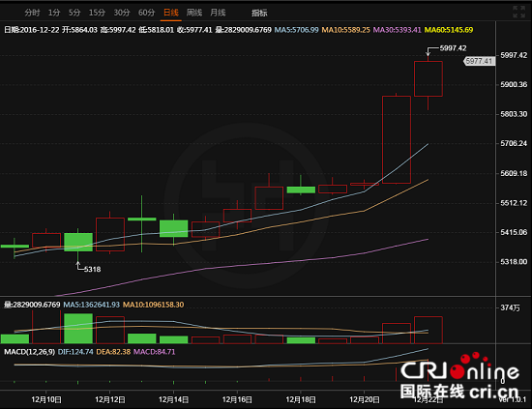Screen dimensions: 532x409
Task: Click the 5977.41 current price tag
Action: (479, 61)
